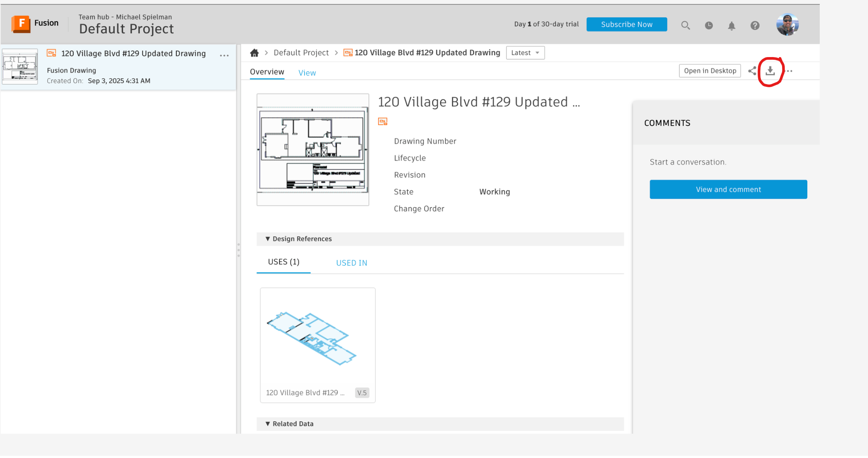This screenshot has height=458, width=868.
Task: Switch to the View tab
Action: [x=307, y=73]
